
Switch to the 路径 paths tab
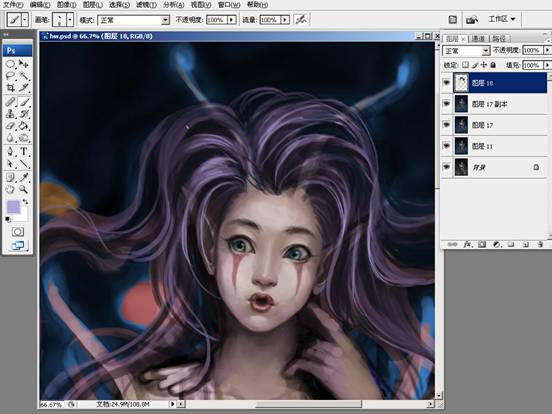[x=499, y=38]
